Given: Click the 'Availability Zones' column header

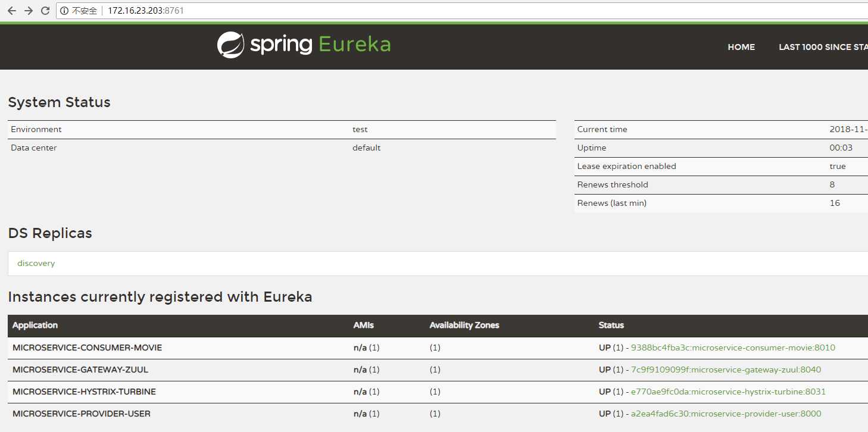Looking at the screenshot, I should click(464, 325).
